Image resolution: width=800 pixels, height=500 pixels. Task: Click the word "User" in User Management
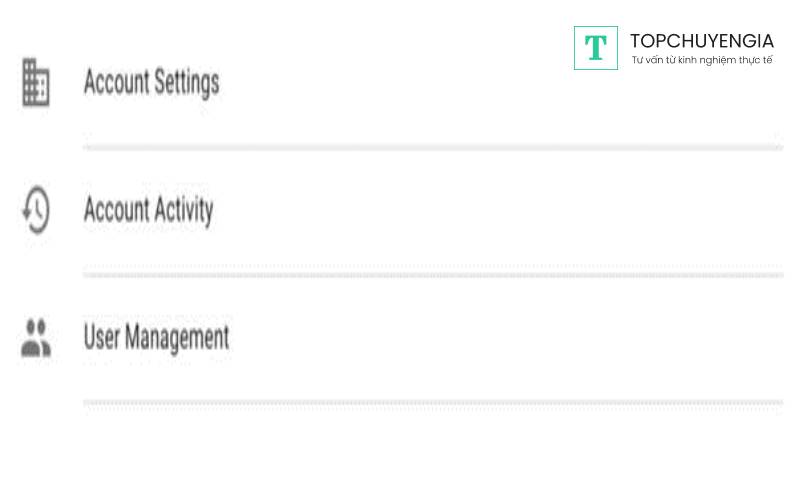[x=101, y=338]
